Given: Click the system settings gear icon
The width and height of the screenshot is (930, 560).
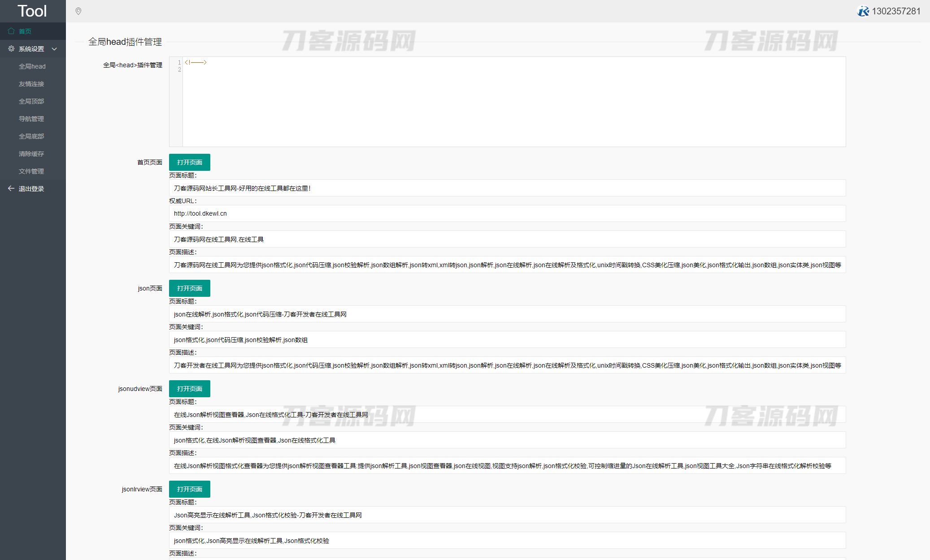Looking at the screenshot, I should coord(11,48).
